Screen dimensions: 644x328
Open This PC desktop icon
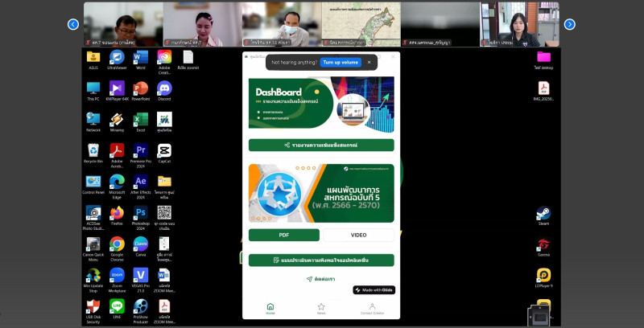tap(93, 88)
